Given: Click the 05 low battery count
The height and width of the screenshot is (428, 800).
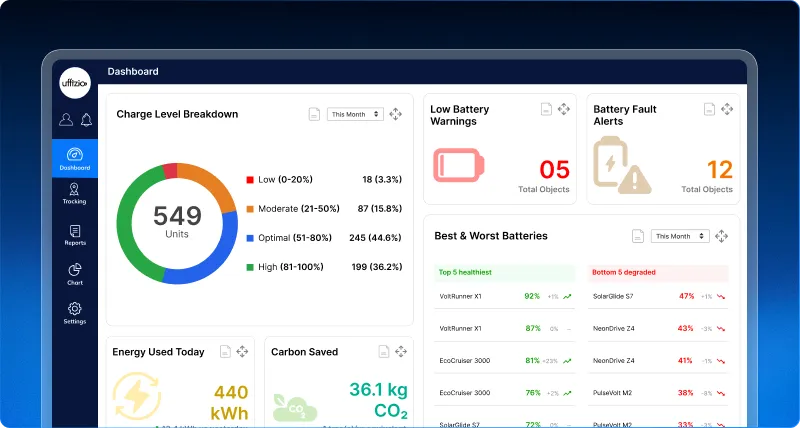Looking at the screenshot, I should click(x=555, y=170).
